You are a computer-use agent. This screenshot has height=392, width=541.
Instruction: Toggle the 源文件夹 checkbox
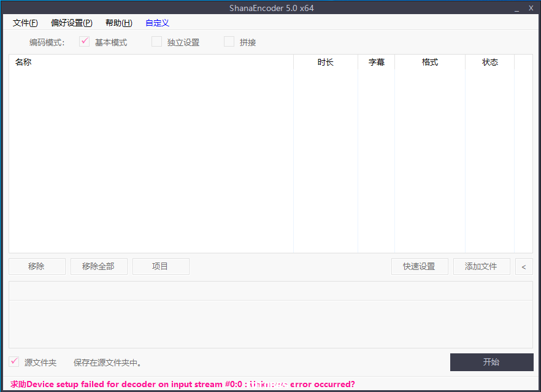pos(13,362)
